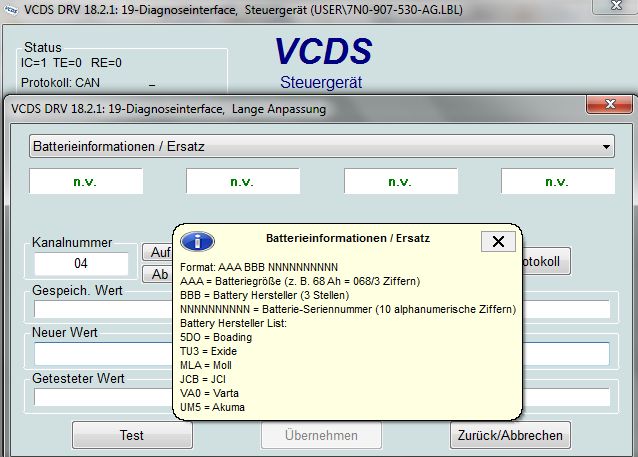Screen dimensions: 638x457
Task: Click the greyed-out Übernehmen button
Action: tap(321, 435)
